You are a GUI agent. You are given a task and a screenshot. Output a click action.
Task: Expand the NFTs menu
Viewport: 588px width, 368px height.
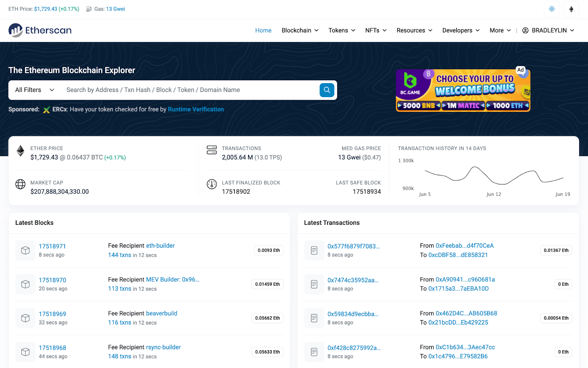pyautogui.click(x=376, y=30)
